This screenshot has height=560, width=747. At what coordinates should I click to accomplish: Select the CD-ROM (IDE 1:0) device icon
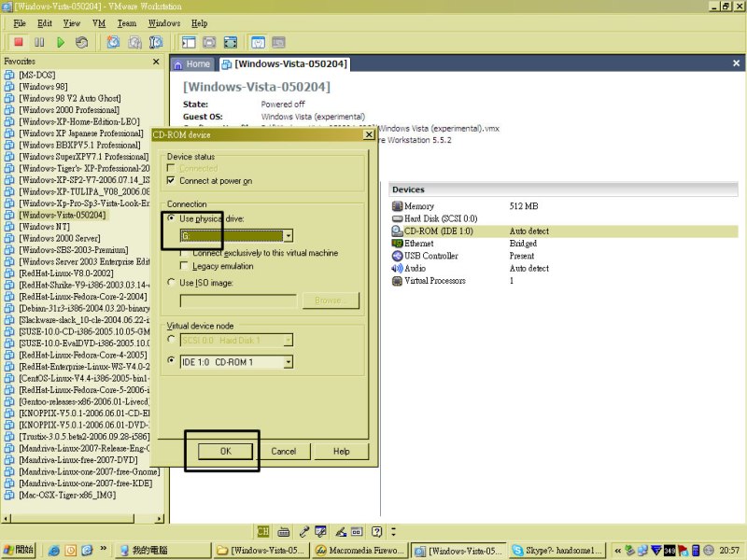(397, 231)
